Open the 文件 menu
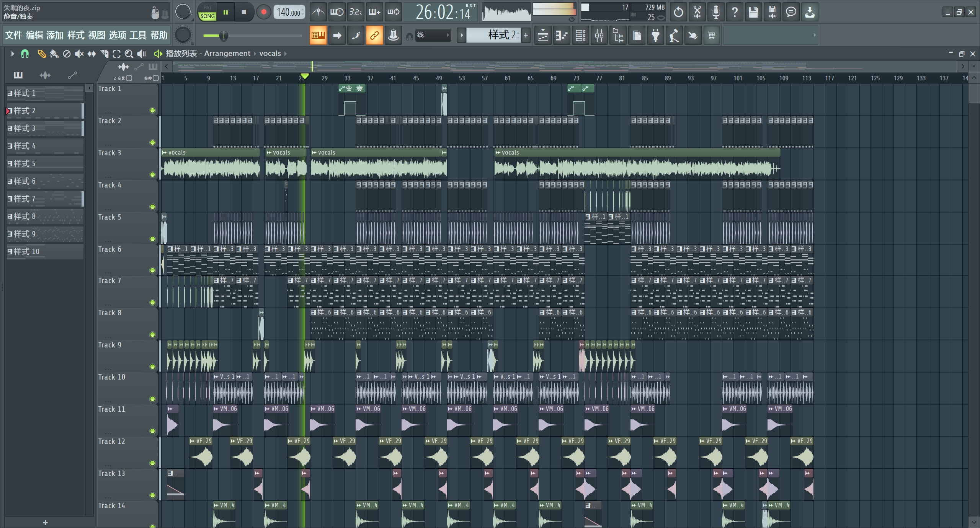This screenshot has width=980, height=528. 13,36
